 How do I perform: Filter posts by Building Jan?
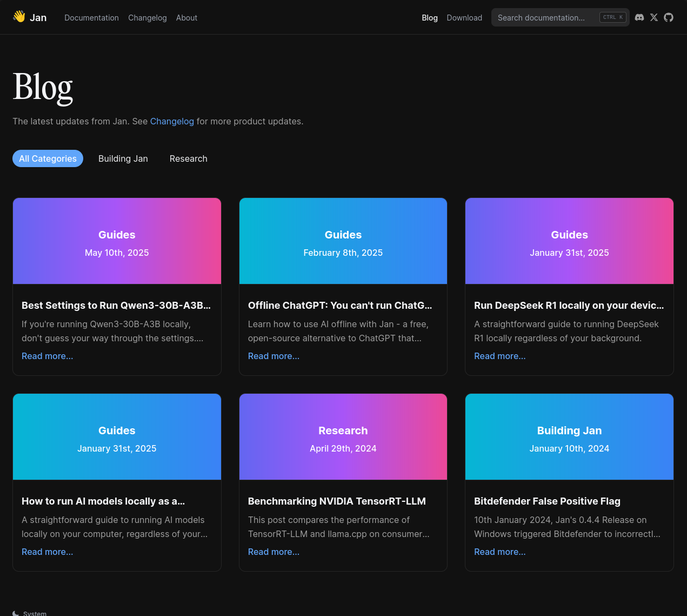tap(123, 158)
